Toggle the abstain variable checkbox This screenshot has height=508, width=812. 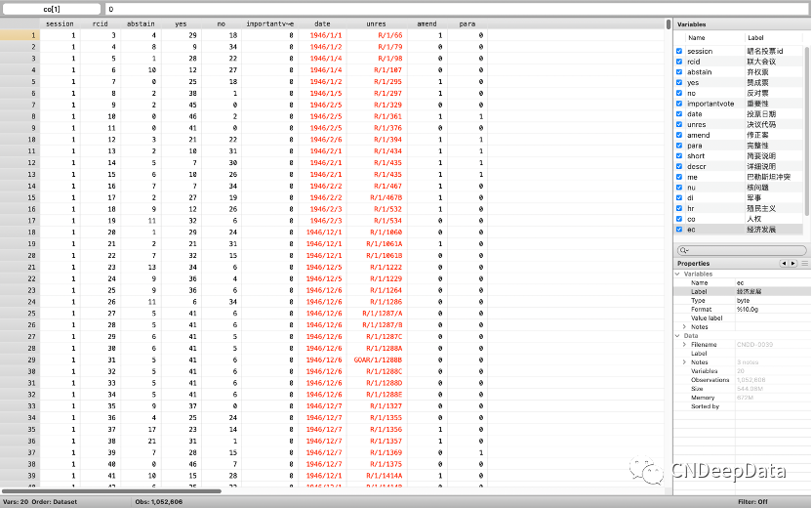coord(679,72)
